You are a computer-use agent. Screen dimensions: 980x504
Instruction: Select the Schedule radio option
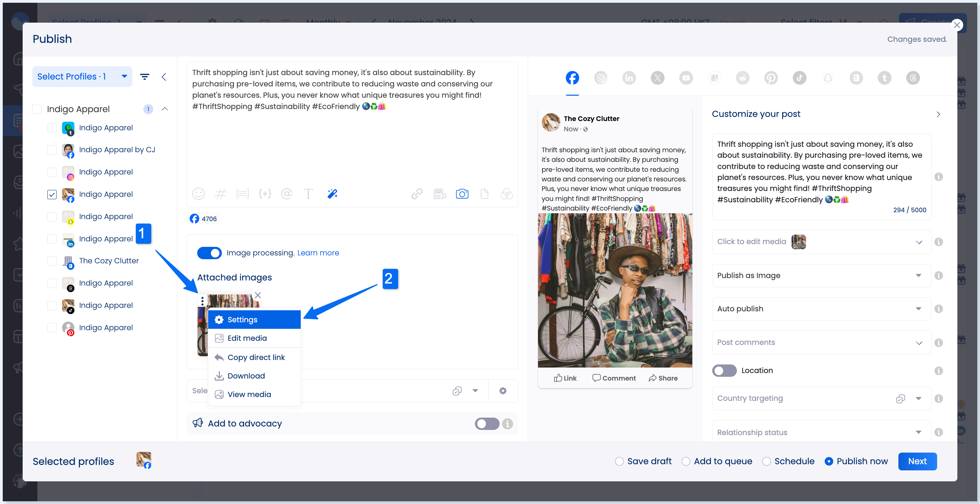click(x=767, y=461)
